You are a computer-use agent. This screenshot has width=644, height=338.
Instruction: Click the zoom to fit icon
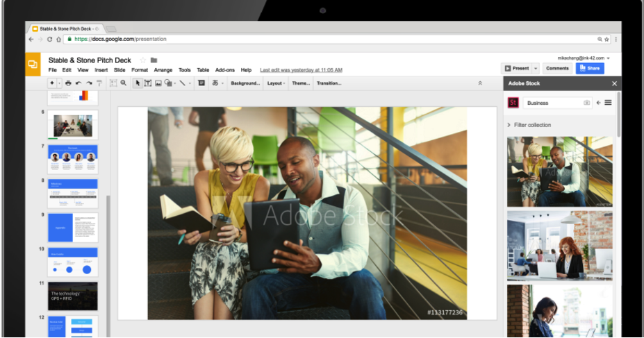tap(113, 83)
